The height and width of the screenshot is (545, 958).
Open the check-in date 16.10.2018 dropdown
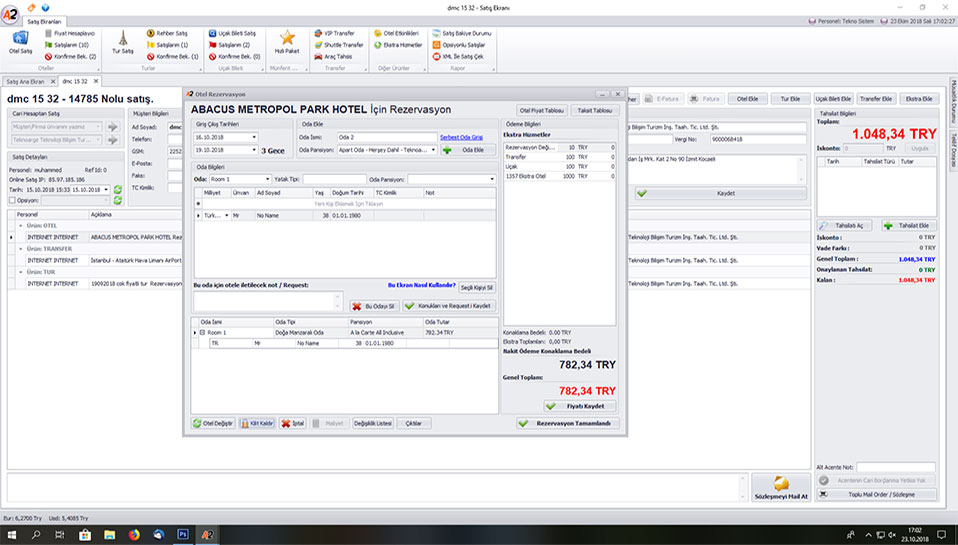click(254, 137)
